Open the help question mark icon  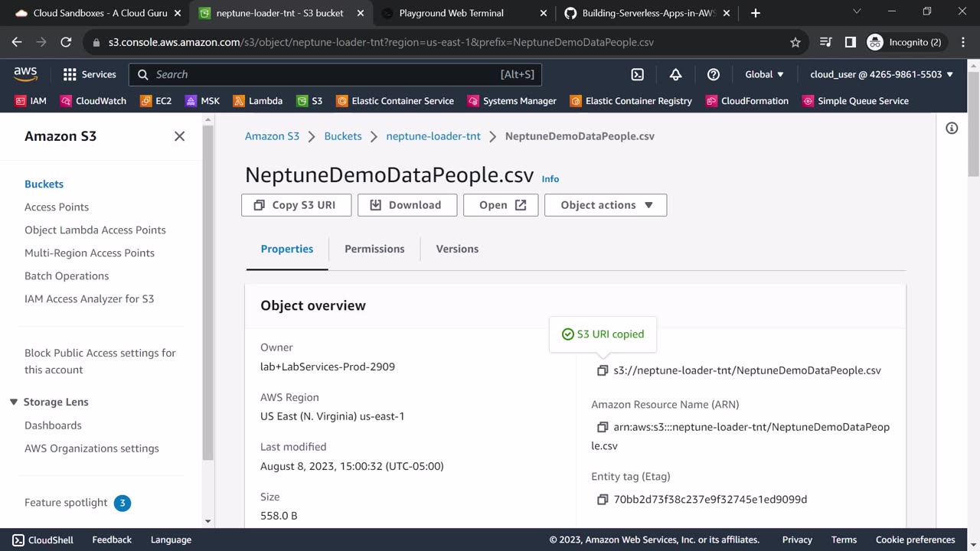point(714,74)
